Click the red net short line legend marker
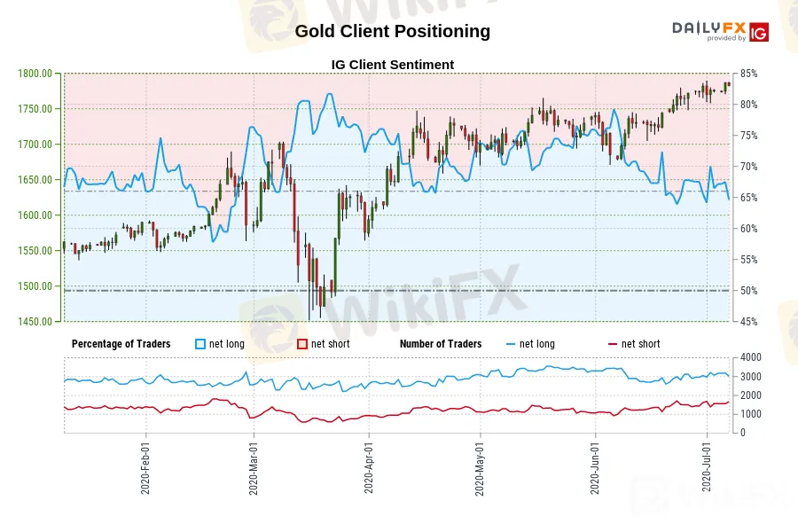The height and width of the screenshot is (532, 798). point(611,344)
